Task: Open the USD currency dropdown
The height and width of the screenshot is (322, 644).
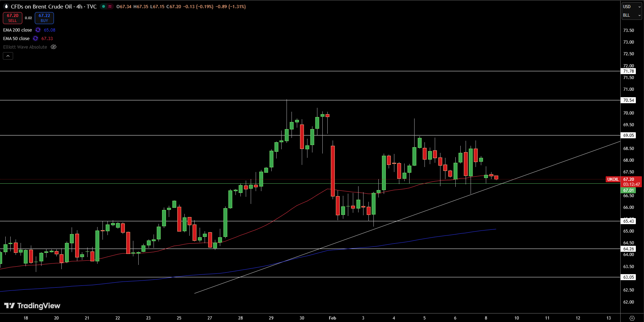Action: (x=632, y=6)
